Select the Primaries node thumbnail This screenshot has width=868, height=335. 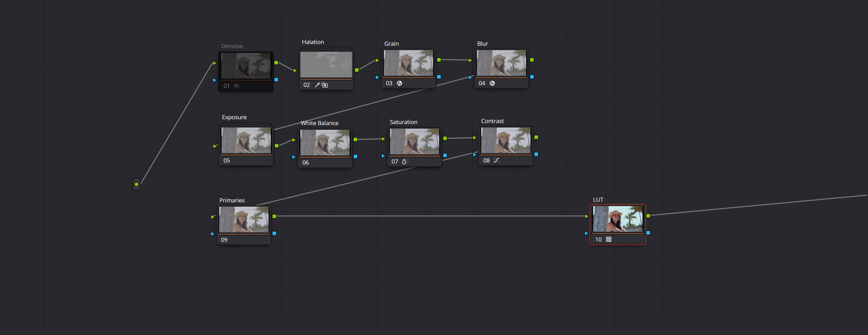coord(244,219)
